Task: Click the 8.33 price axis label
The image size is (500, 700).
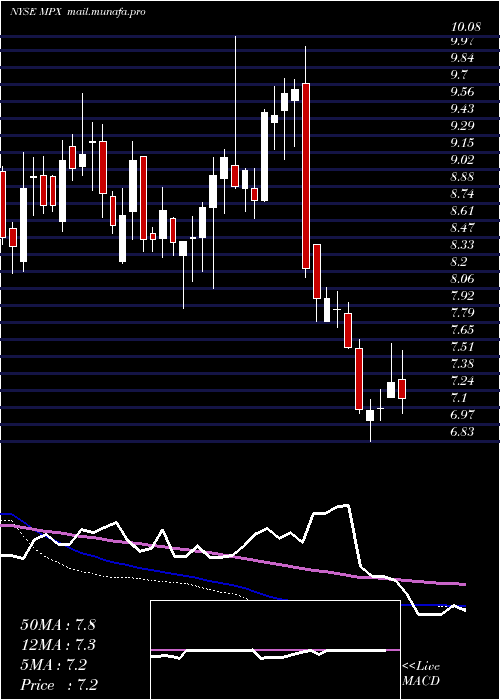Action: pyautogui.click(x=462, y=245)
